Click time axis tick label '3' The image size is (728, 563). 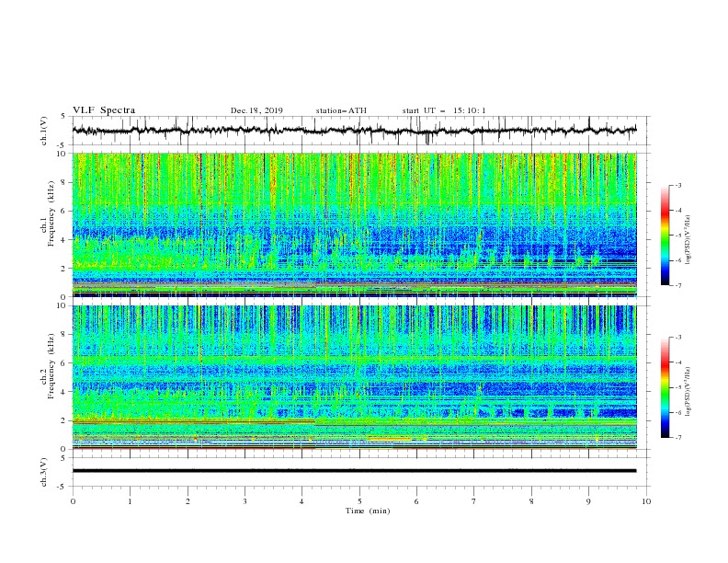click(x=245, y=501)
